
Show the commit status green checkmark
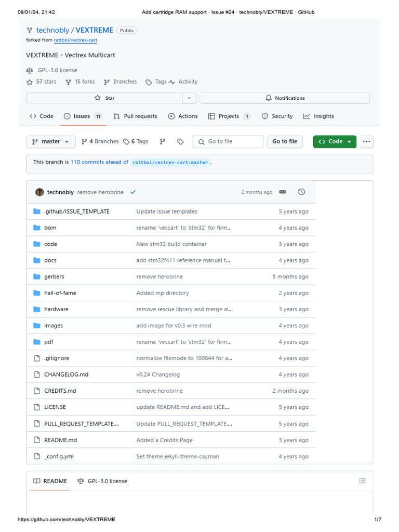133,192
